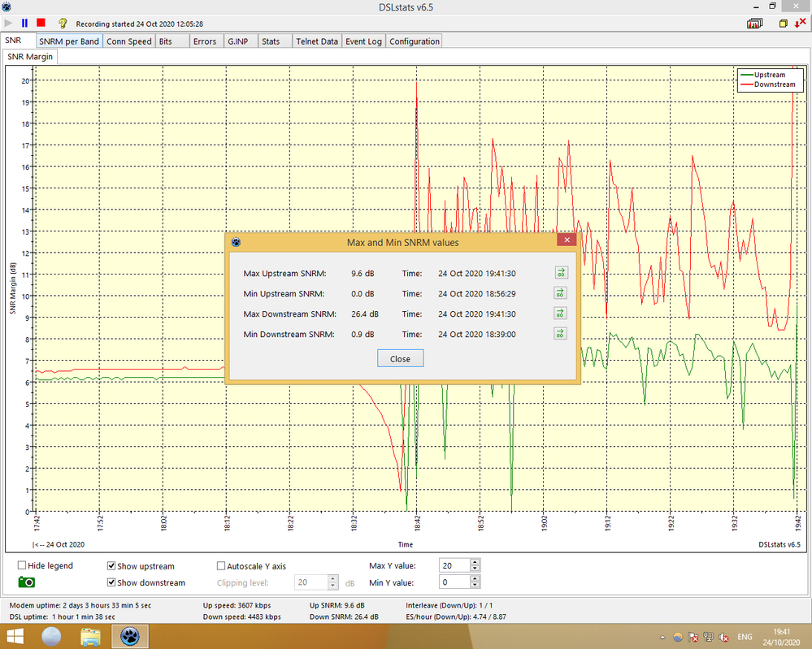The width and height of the screenshot is (812, 649).
Task: Uncheck Show upstream
Action: tap(111, 566)
